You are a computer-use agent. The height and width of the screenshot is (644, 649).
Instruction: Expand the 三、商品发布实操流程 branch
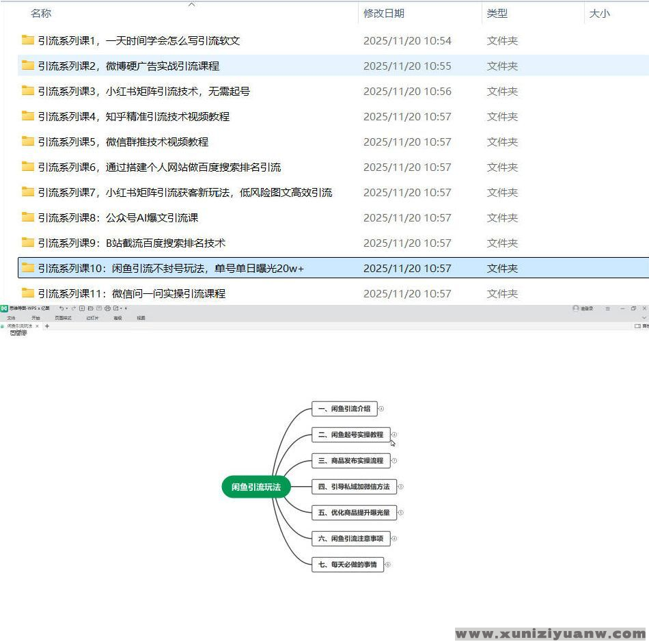click(x=394, y=461)
